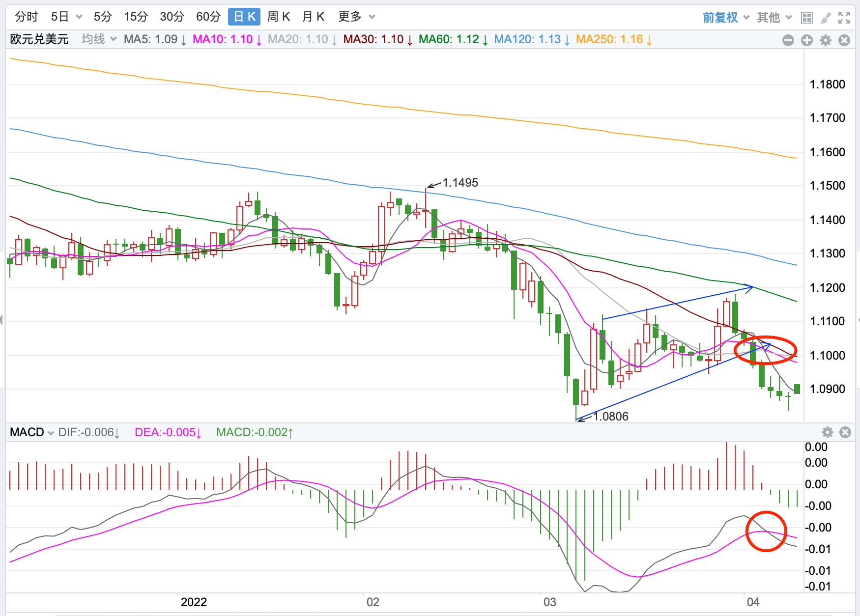Click the 1.1800 price axis label
Viewport: 860px width, 616px height.
coord(828,84)
